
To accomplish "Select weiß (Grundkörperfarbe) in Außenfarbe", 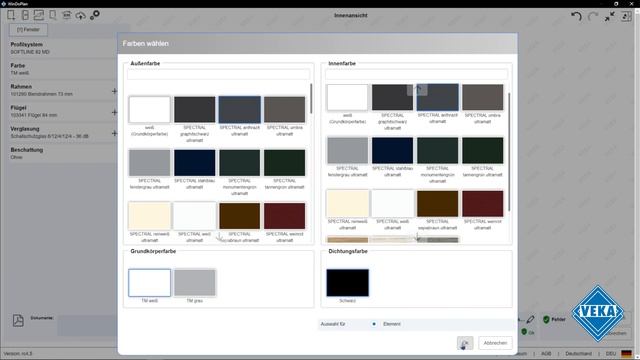I will (x=149, y=109).
